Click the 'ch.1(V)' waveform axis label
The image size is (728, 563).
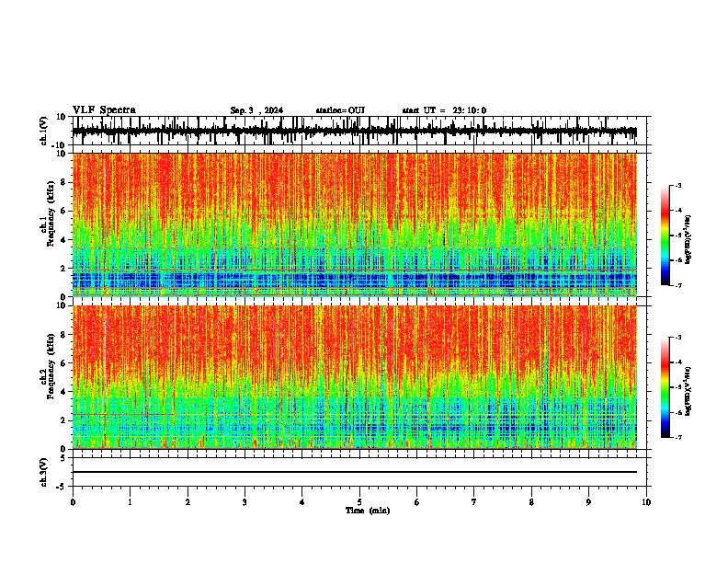(x=44, y=131)
